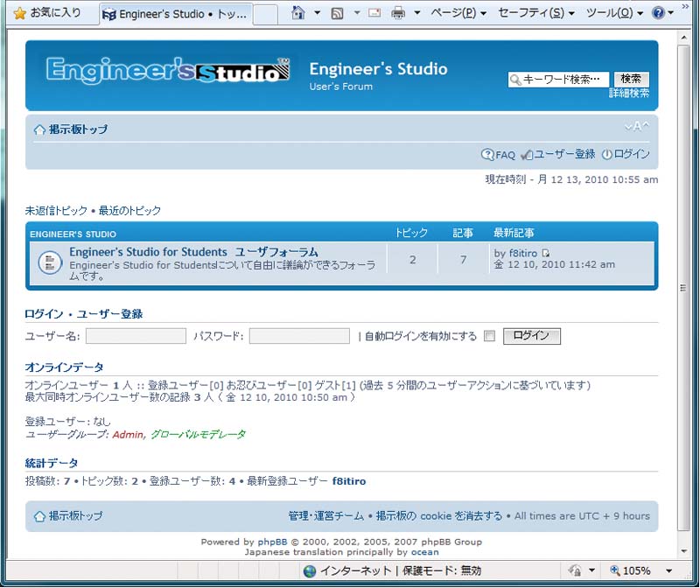Click the forum row status icon
Viewport: 700px width, 588px height.
click(x=50, y=262)
